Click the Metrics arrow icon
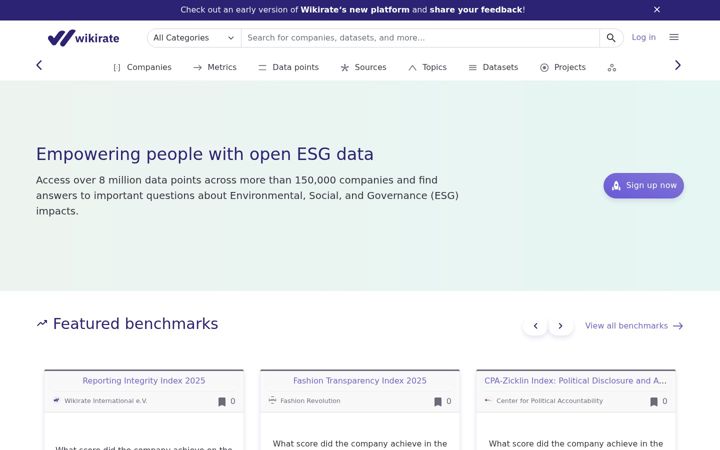 [x=197, y=68]
